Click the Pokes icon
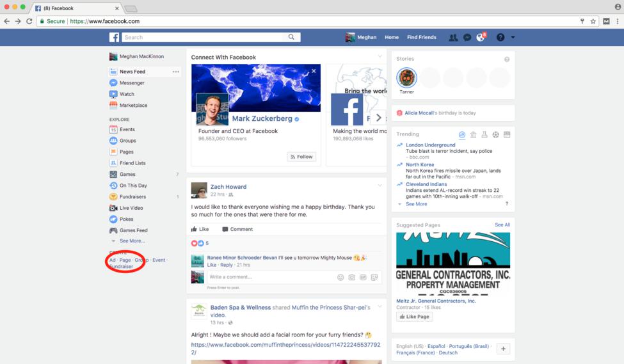Image resolution: width=624 pixels, height=364 pixels. (113, 219)
